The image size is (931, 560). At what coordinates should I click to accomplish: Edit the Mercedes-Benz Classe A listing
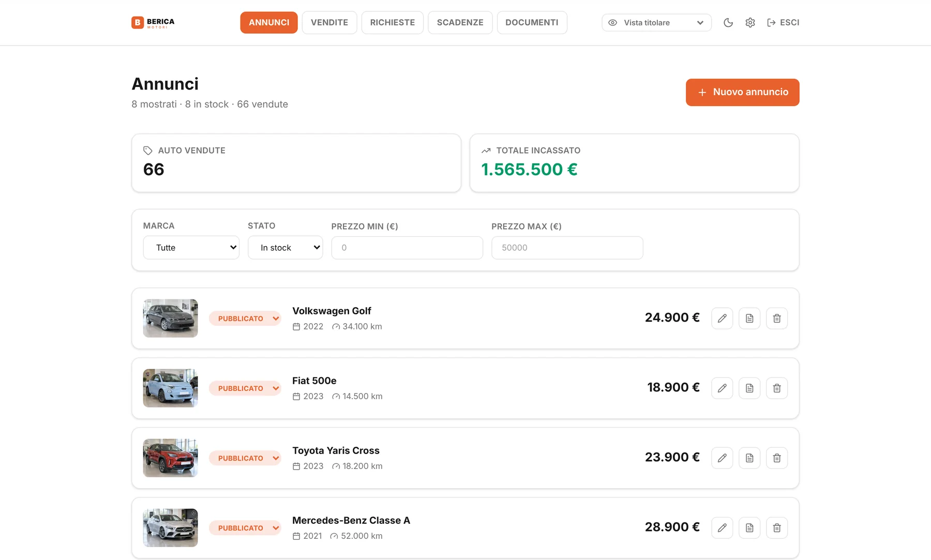pos(722,527)
